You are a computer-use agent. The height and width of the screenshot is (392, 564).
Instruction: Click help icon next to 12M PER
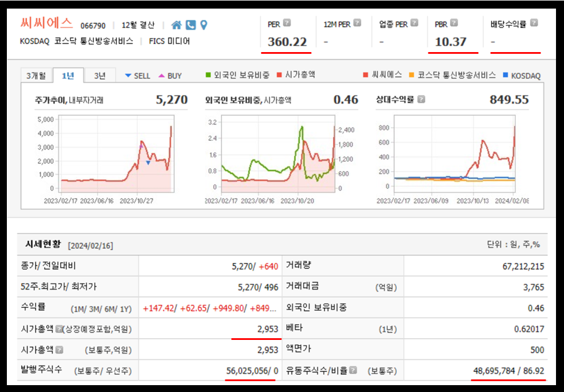[x=357, y=23]
